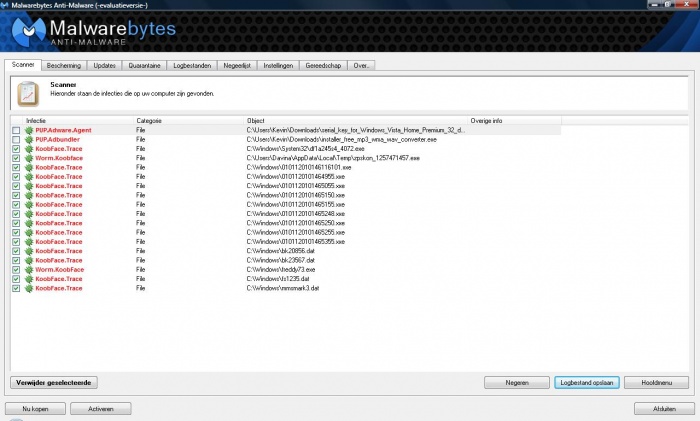Click bug icon for System32 KoobFace.Trace row
The height and width of the screenshot is (421, 700).
pyautogui.click(x=29, y=149)
